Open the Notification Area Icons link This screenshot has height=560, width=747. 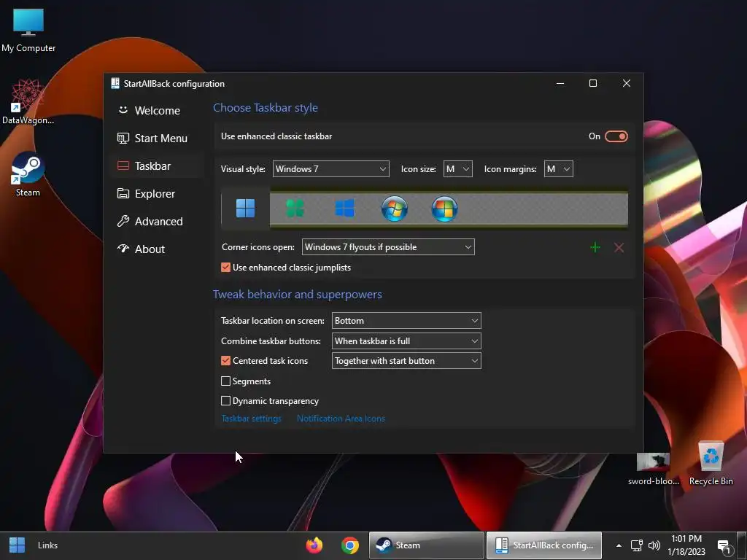pos(341,419)
